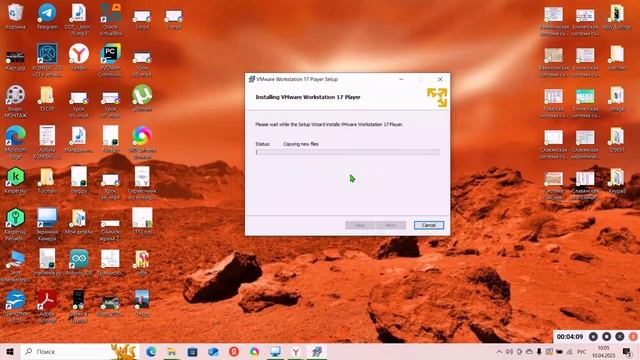
Task: Open Microsoft Store from the taskbar
Action: pyautogui.click(x=192, y=351)
